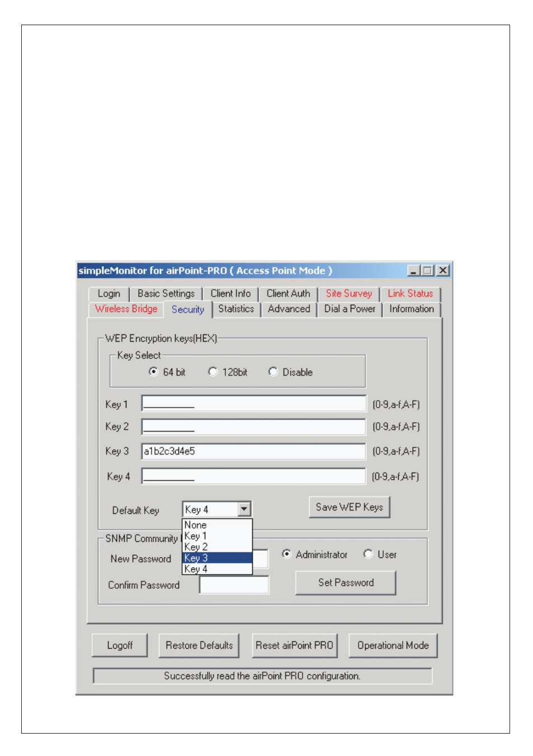Switch to the Basic Settings tab

pos(166,294)
